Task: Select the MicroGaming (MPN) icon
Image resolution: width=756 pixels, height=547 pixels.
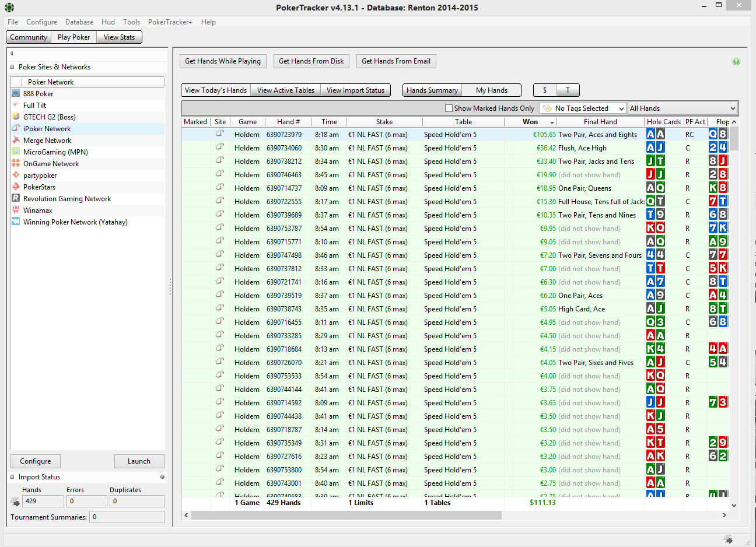Action: pos(16,152)
